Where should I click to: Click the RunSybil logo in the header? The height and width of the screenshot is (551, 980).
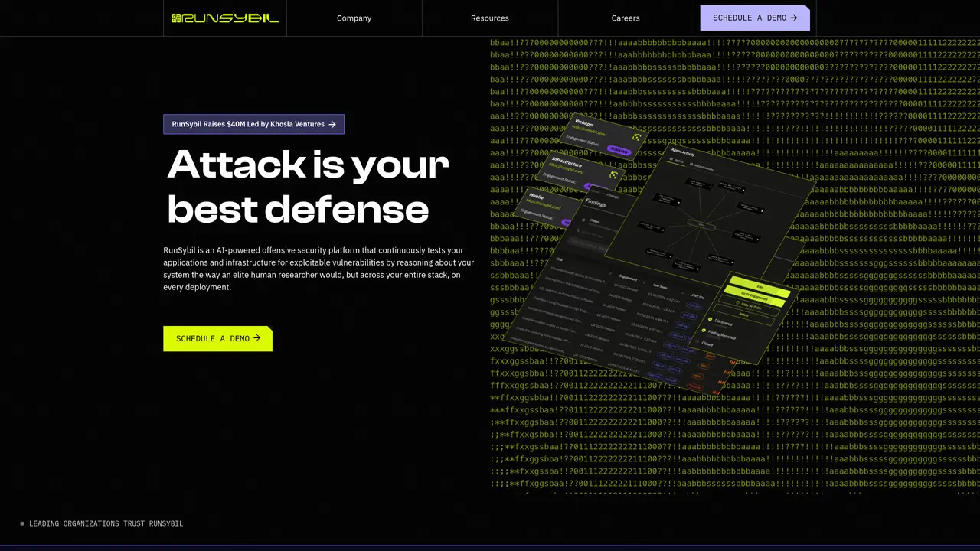[225, 18]
